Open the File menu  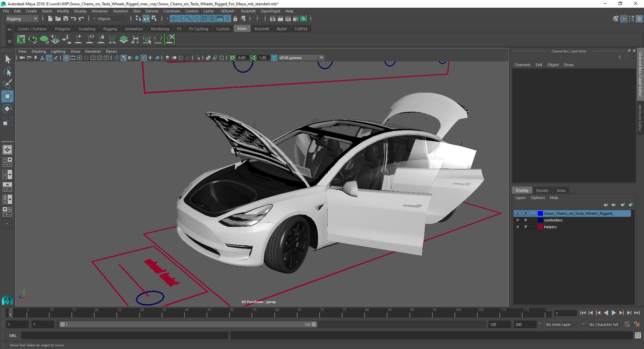6,11
